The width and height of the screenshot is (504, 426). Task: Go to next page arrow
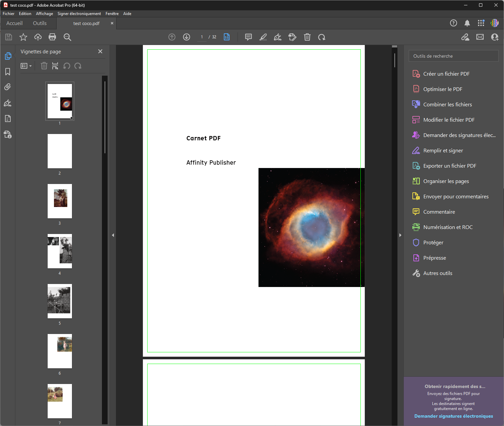tap(187, 37)
